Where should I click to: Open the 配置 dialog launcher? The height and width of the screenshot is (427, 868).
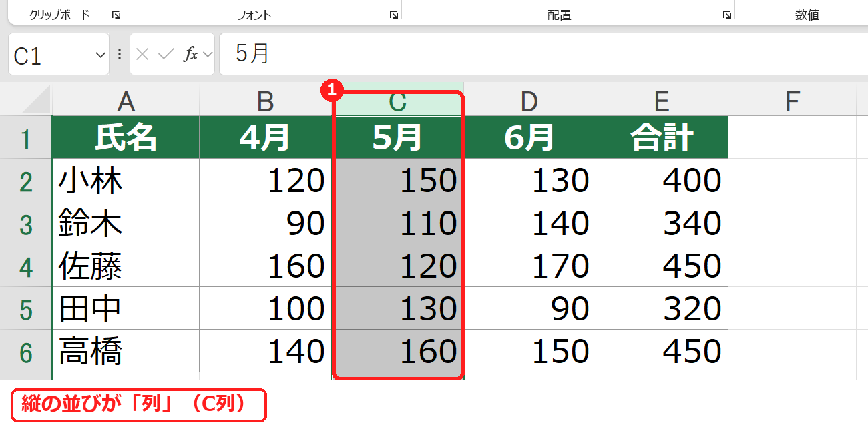(x=726, y=15)
